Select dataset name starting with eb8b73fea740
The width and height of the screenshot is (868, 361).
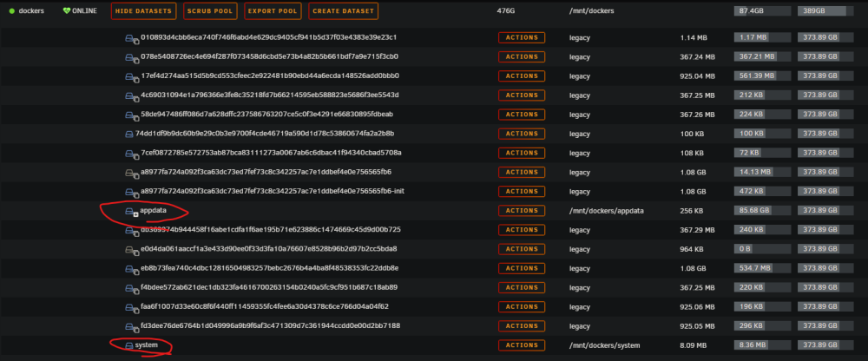(x=269, y=268)
